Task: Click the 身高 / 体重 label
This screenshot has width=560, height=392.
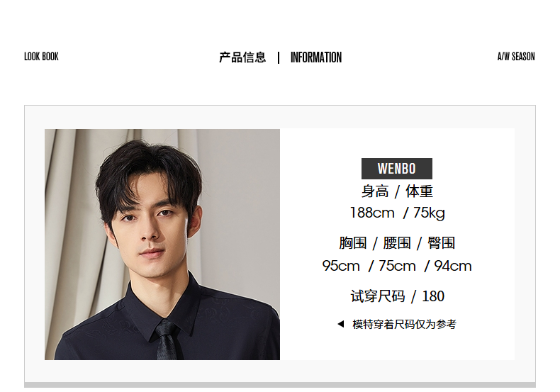Action: pyautogui.click(x=397, y=191)
